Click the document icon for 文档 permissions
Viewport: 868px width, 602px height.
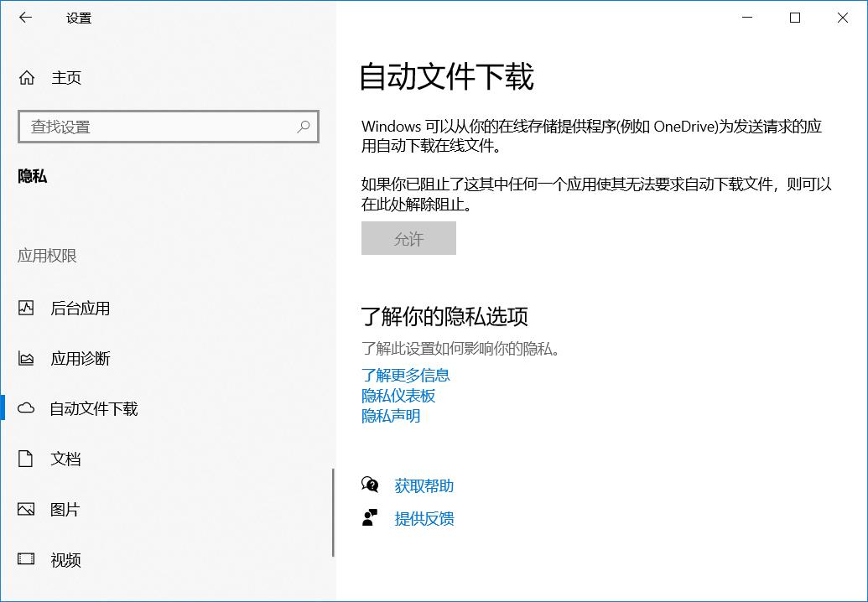[x=25, y=459]
